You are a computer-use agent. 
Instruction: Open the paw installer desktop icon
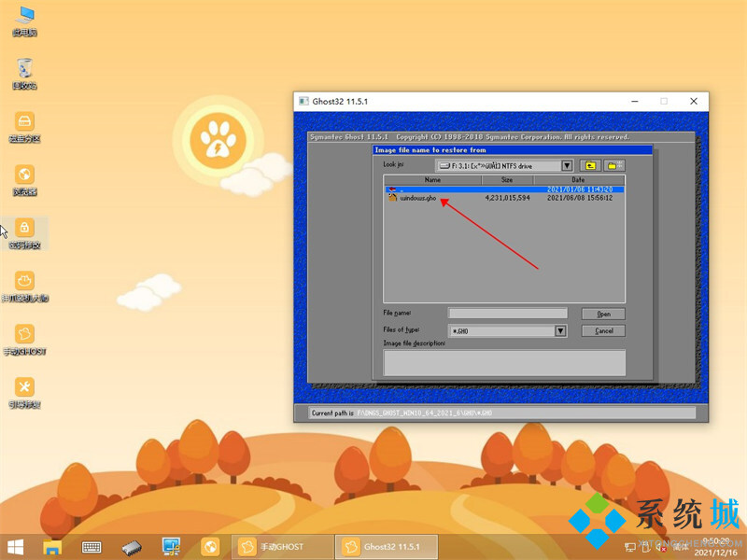(x=25, y=287)
